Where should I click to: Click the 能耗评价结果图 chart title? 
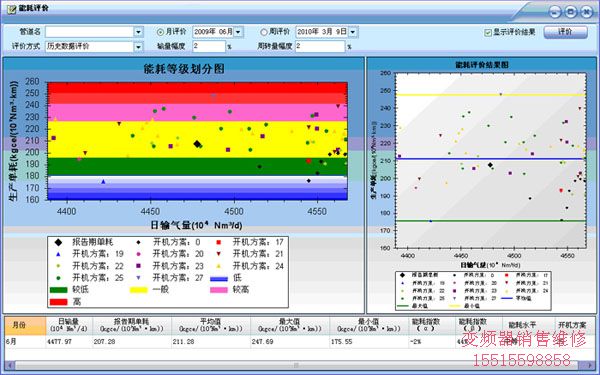(x=482, y=65)
